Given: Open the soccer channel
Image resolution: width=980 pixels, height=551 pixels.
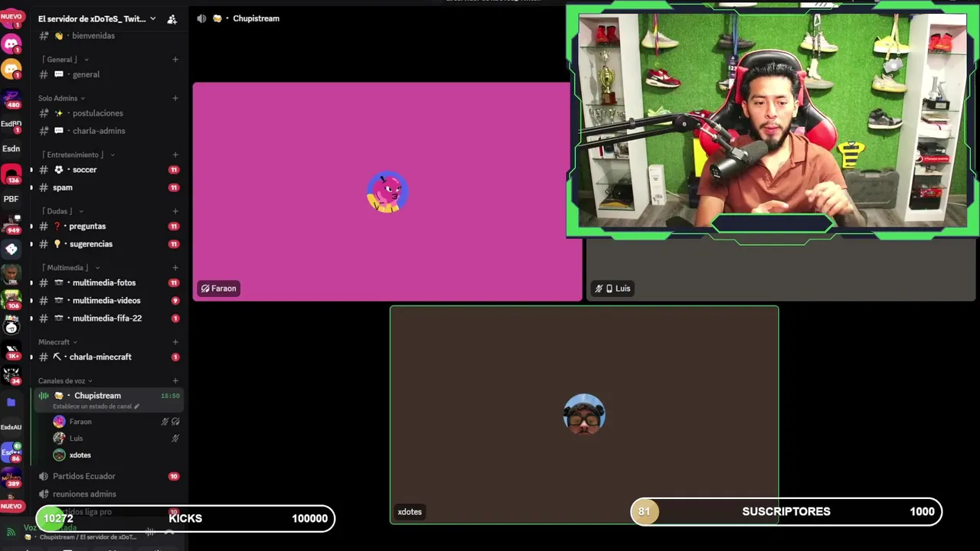Looking at the screenshot, I should coord(107,170).
